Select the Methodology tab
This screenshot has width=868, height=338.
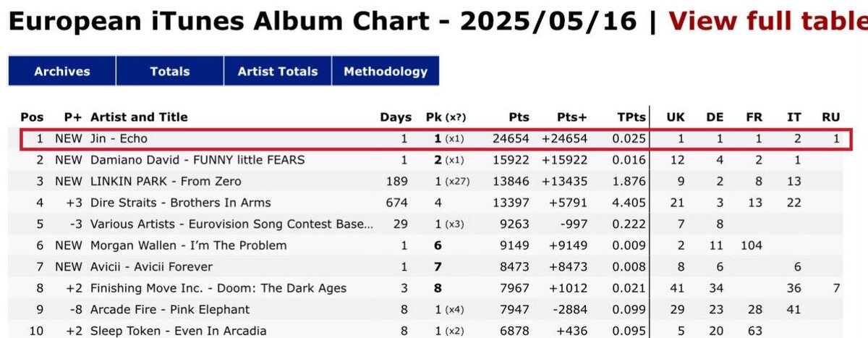point(386,71)
